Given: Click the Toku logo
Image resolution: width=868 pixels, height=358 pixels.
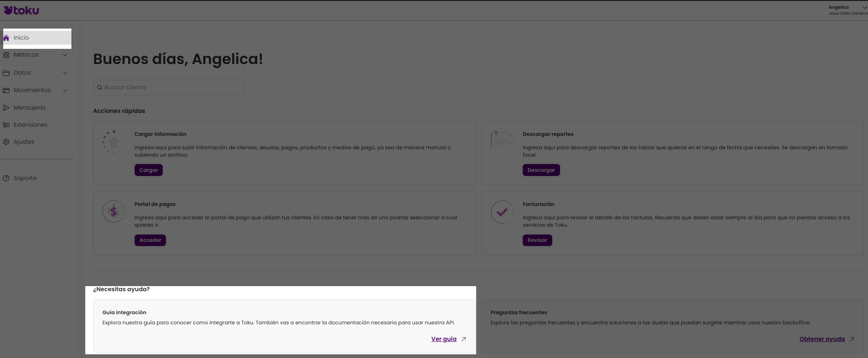Looking at the screenshot, I should pos(22,10).
